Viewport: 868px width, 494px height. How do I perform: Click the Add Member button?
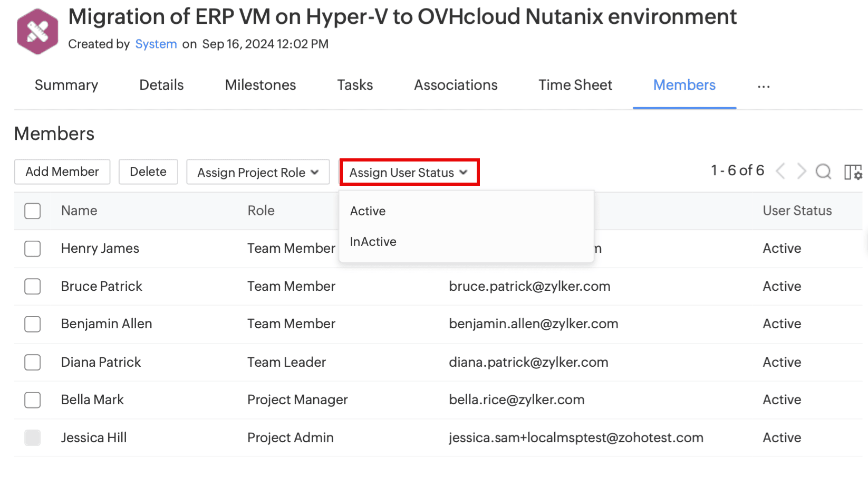(x=62, y=172)
